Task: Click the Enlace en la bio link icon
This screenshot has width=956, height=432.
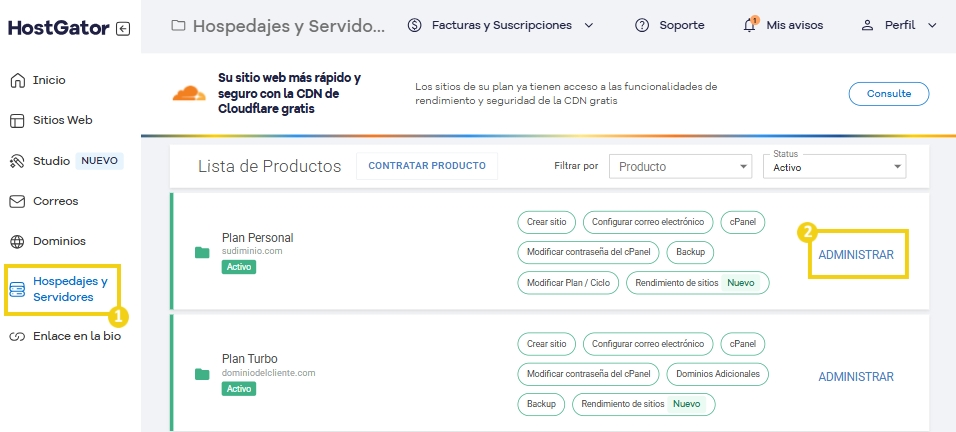Action: click(18, 336)
